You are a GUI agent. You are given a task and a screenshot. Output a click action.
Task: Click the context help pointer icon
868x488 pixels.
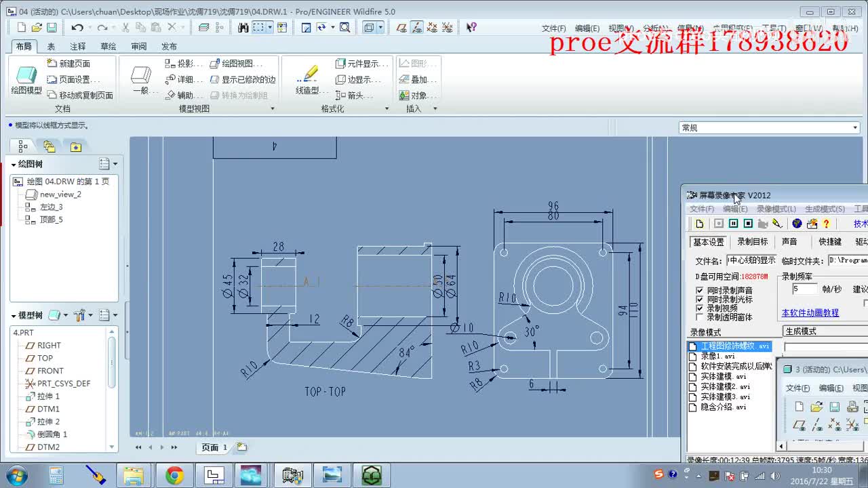[471, 27]
